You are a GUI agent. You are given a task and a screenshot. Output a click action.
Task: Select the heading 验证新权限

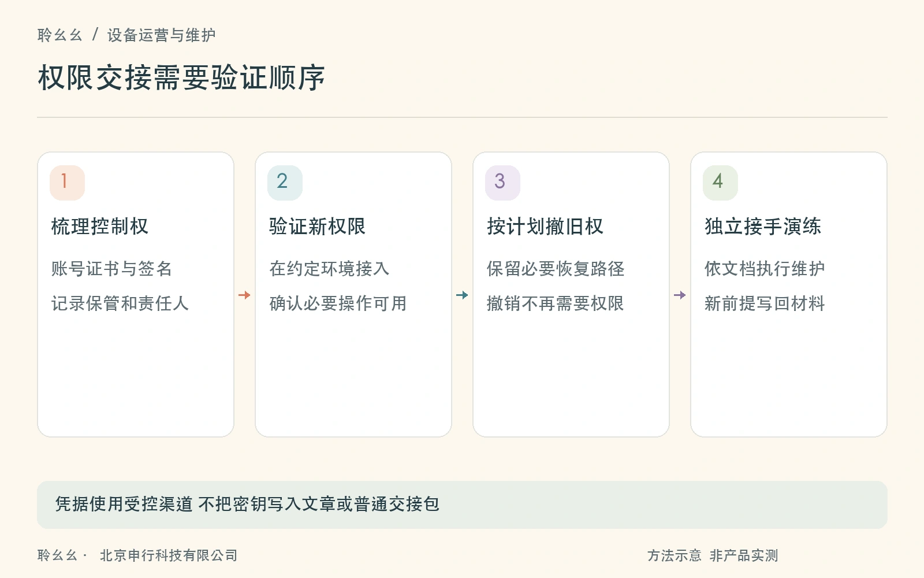tap(318, 227)
